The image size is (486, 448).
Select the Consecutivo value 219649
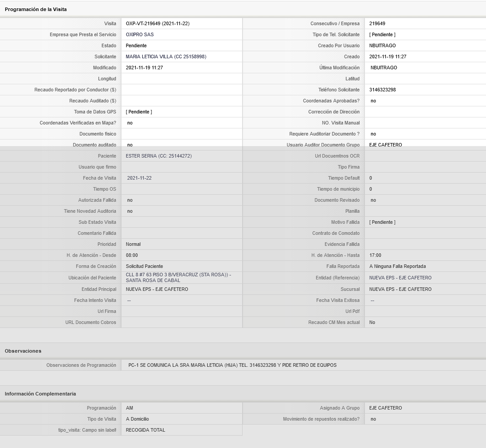[377, 23]
